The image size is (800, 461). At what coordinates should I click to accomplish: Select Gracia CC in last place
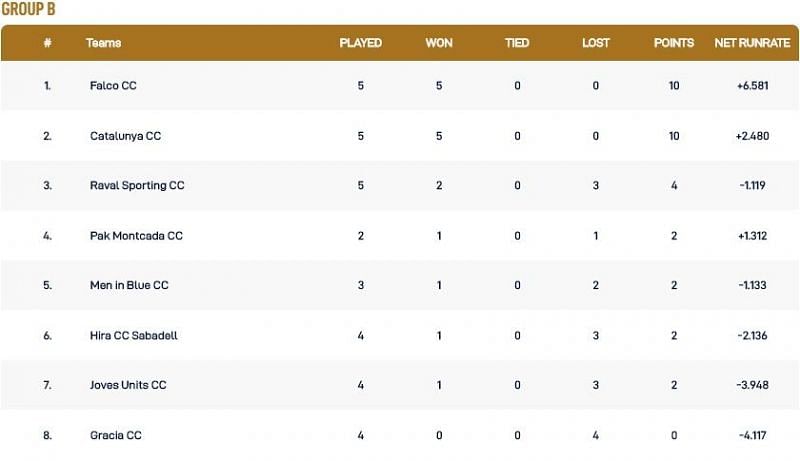[116, 435]
